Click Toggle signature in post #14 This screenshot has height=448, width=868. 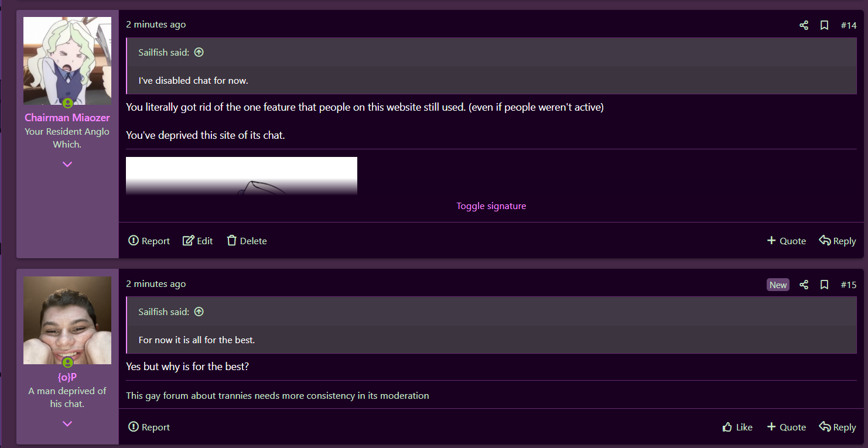point(491,206)
